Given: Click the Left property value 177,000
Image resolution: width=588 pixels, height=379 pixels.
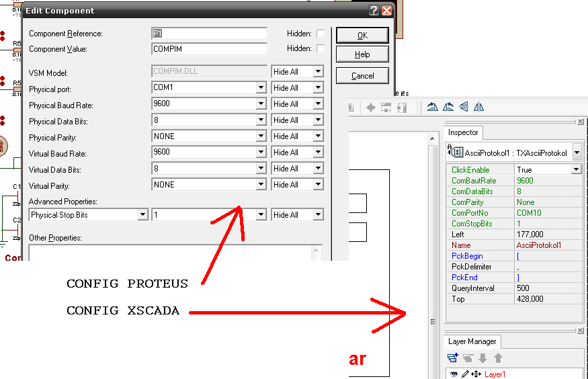Looking at the screenshot, I should [530, 235].
